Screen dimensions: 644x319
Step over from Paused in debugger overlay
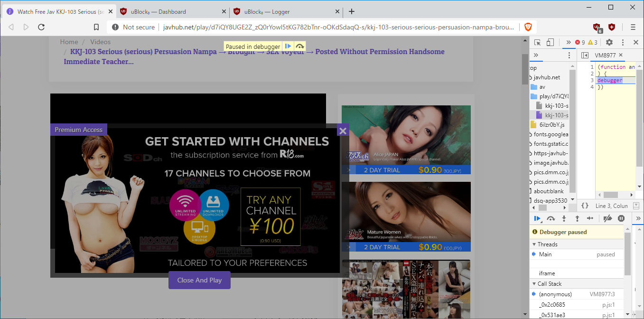coord(299,47)
